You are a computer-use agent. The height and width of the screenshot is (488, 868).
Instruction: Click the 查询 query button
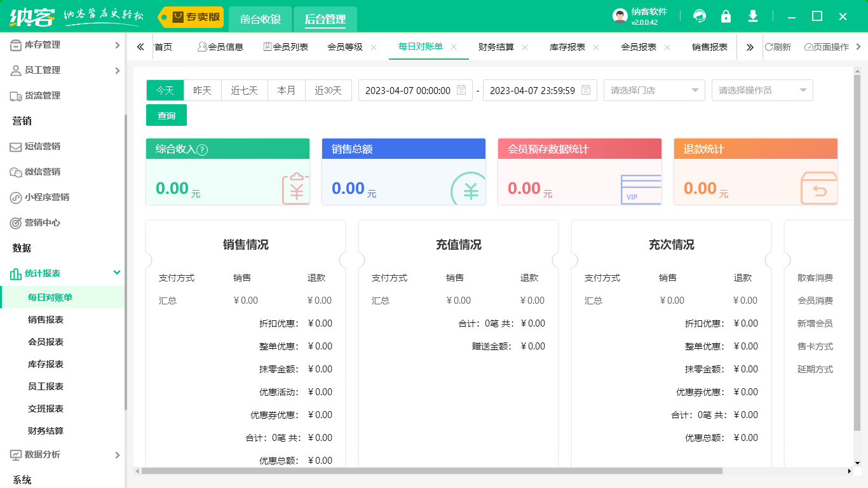(166, 116)
